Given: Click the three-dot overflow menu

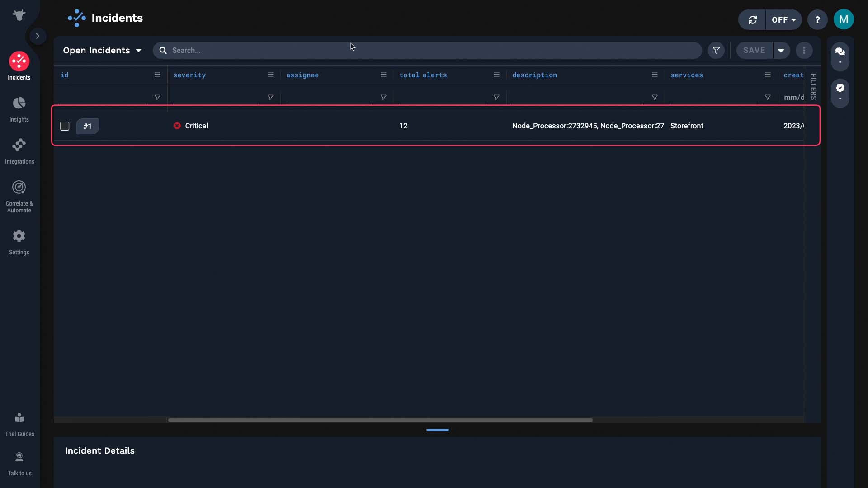Looking at the screenshot, I should click(x=804, y=50).
